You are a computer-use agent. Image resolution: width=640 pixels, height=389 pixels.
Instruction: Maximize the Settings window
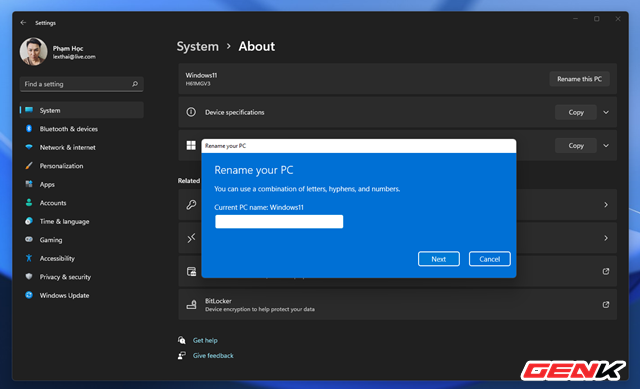pos(597,19)
